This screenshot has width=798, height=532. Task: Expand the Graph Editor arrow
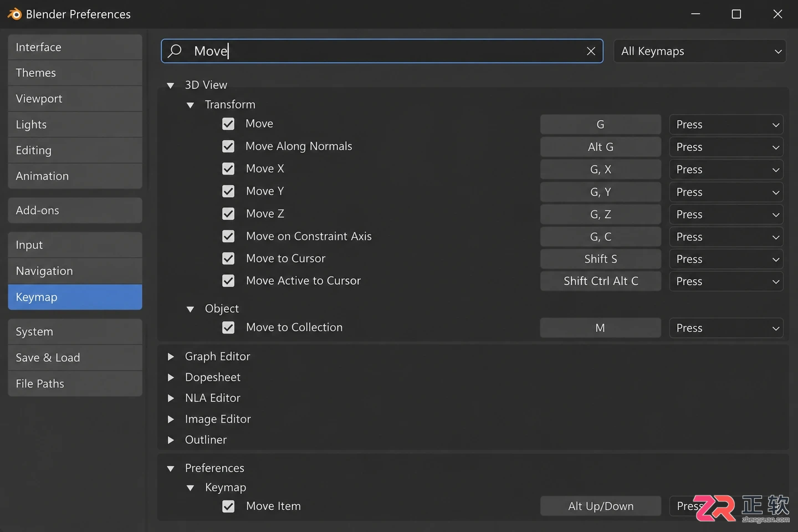tap(171, 357)
